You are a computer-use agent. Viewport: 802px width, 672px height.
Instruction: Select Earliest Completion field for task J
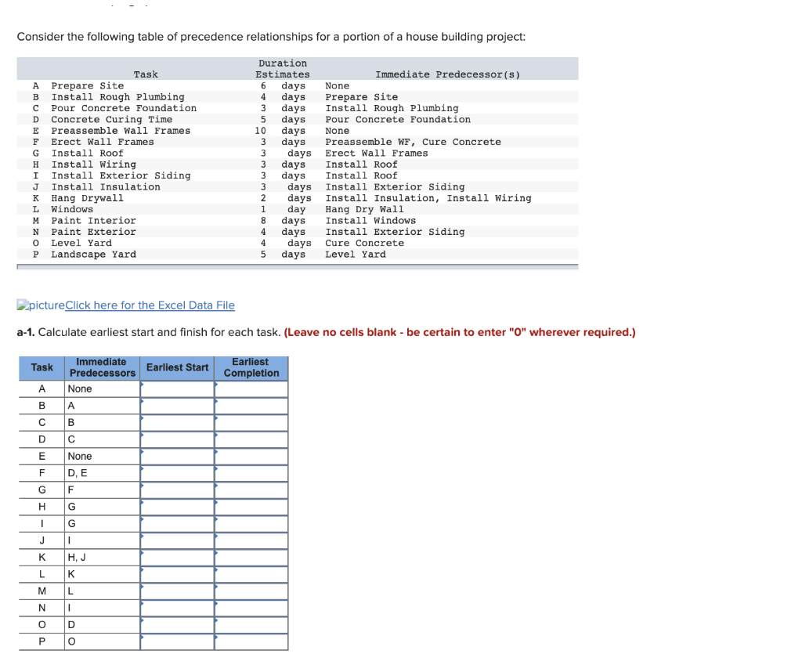pyautogui.click(x=251, y=541)
